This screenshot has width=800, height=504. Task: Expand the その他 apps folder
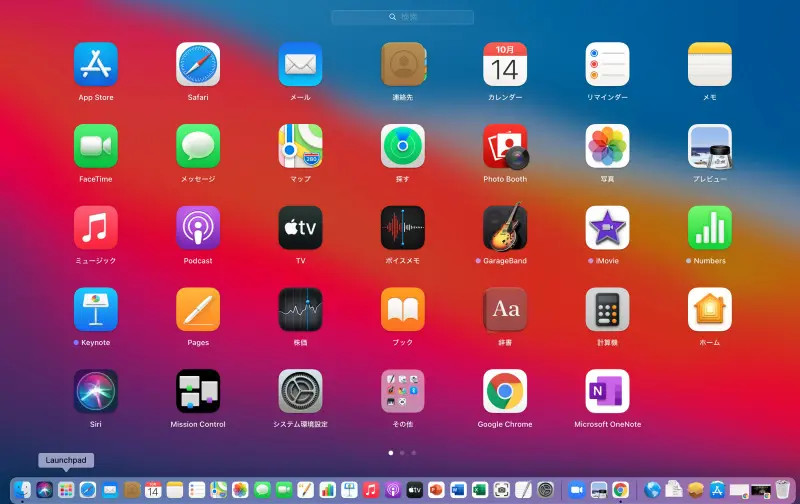(402, 392)
